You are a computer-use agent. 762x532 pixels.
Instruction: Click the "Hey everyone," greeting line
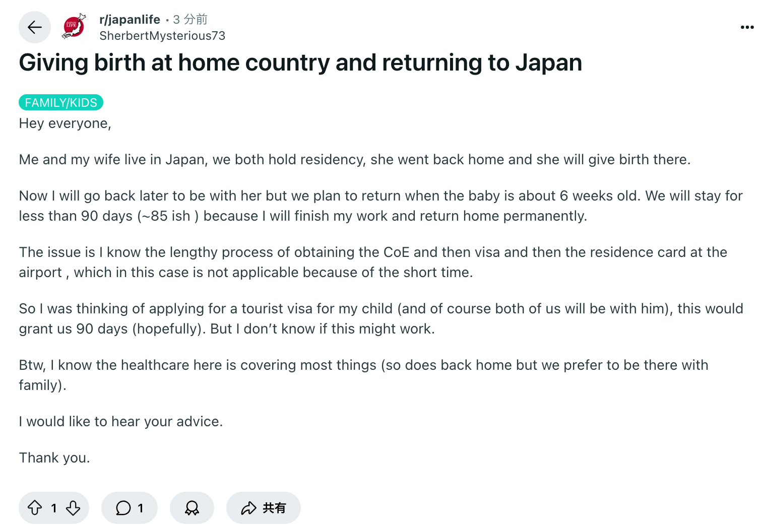click(65, 123)
